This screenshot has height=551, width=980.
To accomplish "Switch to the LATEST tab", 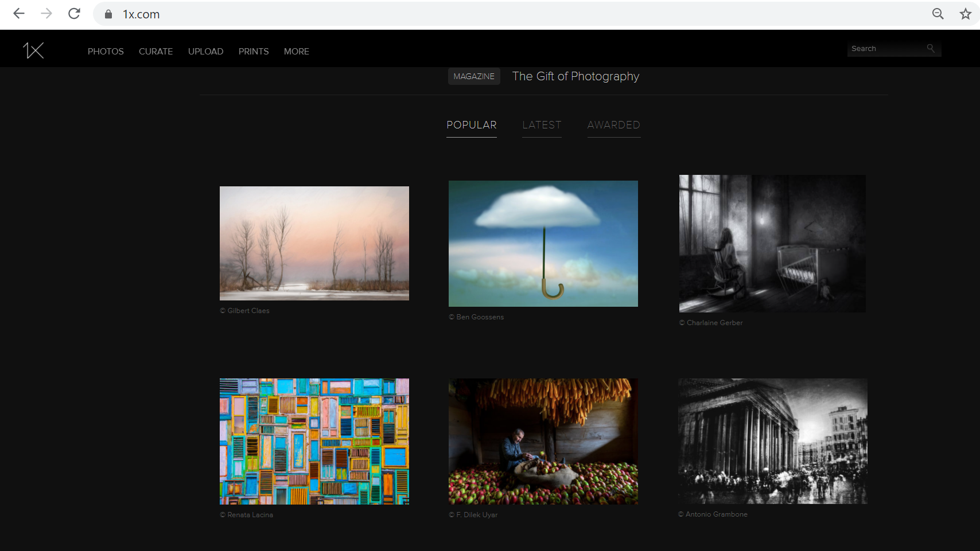I will (x=542, y=125).
